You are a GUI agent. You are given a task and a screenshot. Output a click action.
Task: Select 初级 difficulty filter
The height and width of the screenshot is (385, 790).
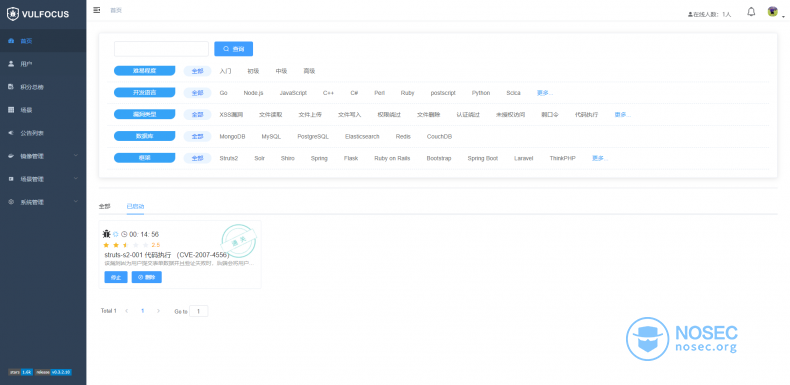point(253,71)
